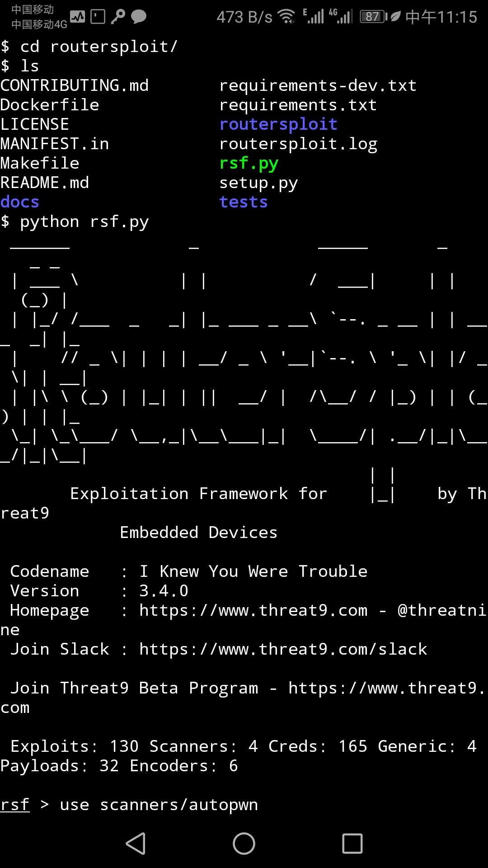Tap the underlined rsf prompt

(x=15, y=805)
